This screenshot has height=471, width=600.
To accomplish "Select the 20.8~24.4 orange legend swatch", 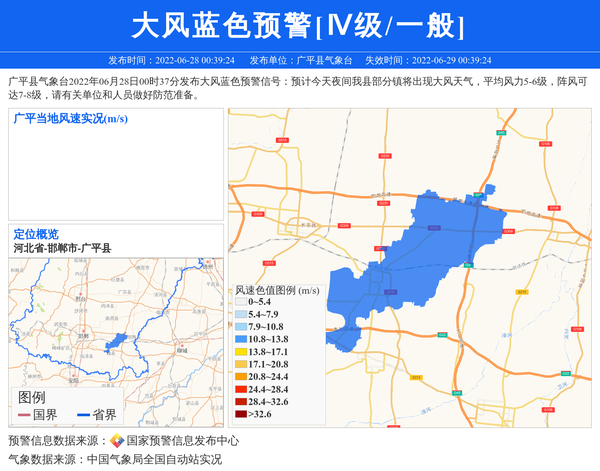I will pos(241,376).
